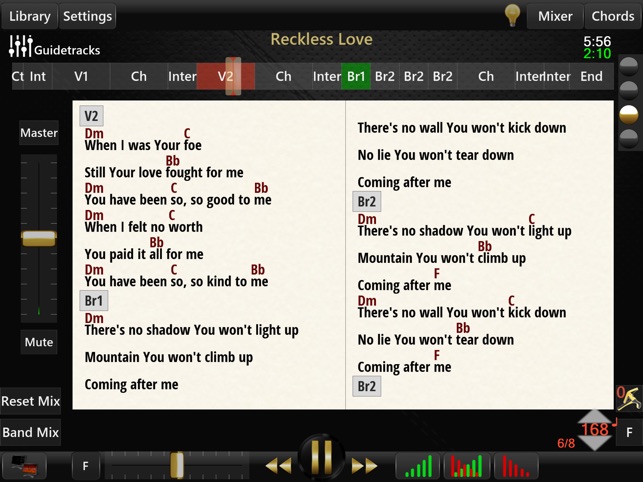Click the lyric "You paid it all for me"
The image size is (643, 482).
tap(144, 254)
